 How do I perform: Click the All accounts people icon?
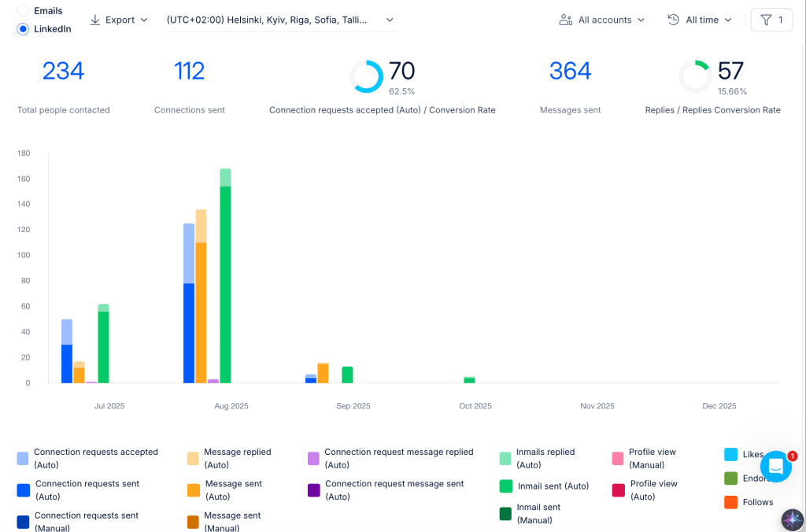tap(565, 20)
